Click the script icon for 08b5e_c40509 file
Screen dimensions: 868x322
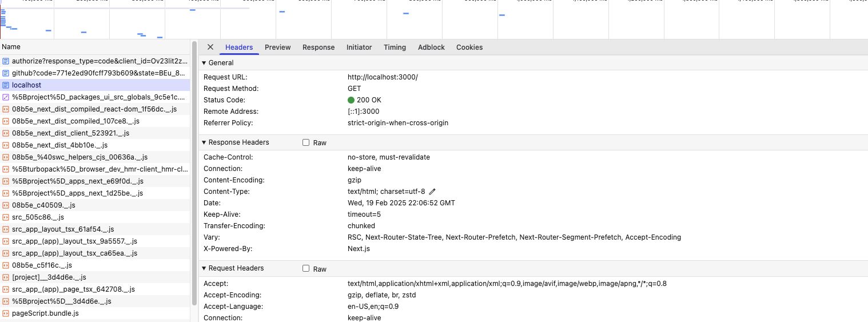(x=6, y=205)
